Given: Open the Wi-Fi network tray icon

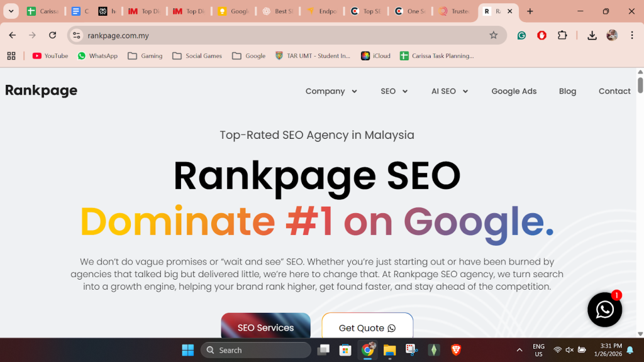Looking at the screenshot, I should (x=557, y=350).
